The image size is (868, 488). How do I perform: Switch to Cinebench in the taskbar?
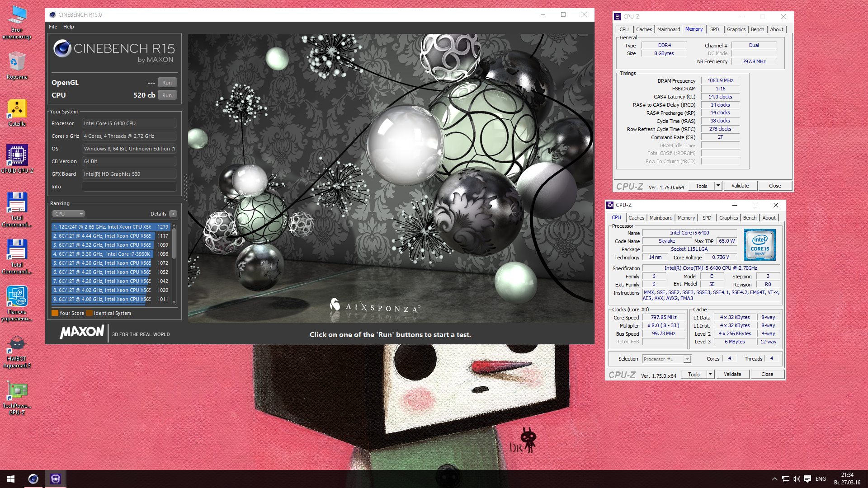(x=33, y=479)
